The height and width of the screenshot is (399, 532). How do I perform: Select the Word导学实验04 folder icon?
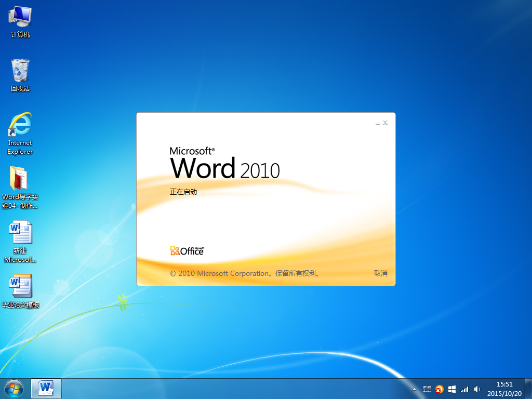point(20,187)
